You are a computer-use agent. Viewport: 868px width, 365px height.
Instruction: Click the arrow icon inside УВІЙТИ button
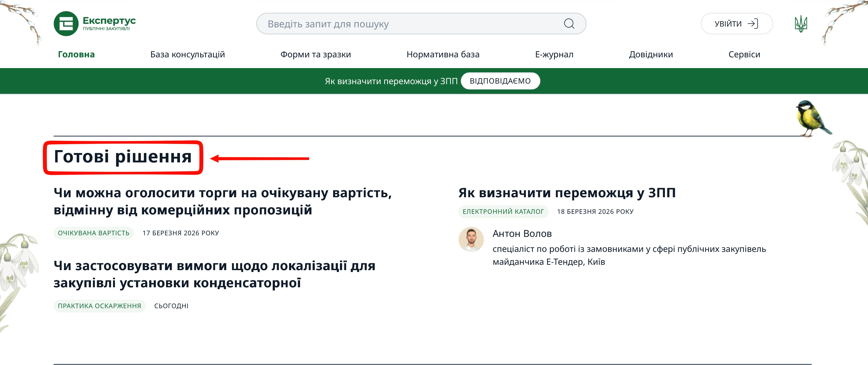point(753,24)
